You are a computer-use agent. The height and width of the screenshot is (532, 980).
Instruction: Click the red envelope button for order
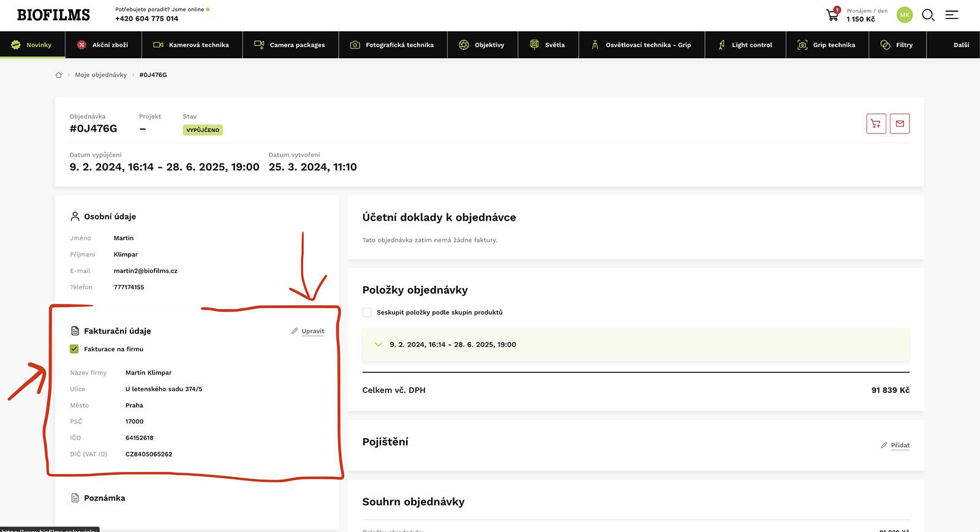point(900,124)
